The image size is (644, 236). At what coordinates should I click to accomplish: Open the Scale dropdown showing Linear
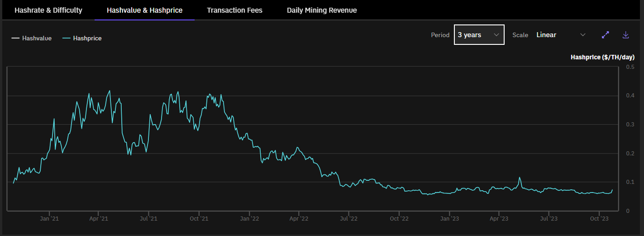coord(561,35)
